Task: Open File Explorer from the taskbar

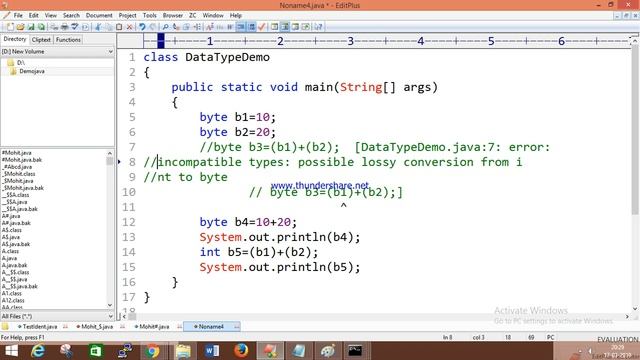Action: click(x=183, y=351)
